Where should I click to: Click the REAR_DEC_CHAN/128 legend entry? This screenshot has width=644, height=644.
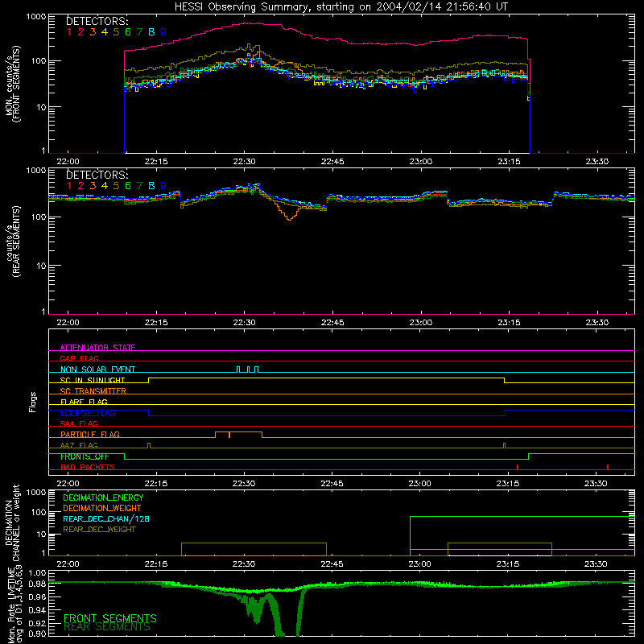point(106,518)
